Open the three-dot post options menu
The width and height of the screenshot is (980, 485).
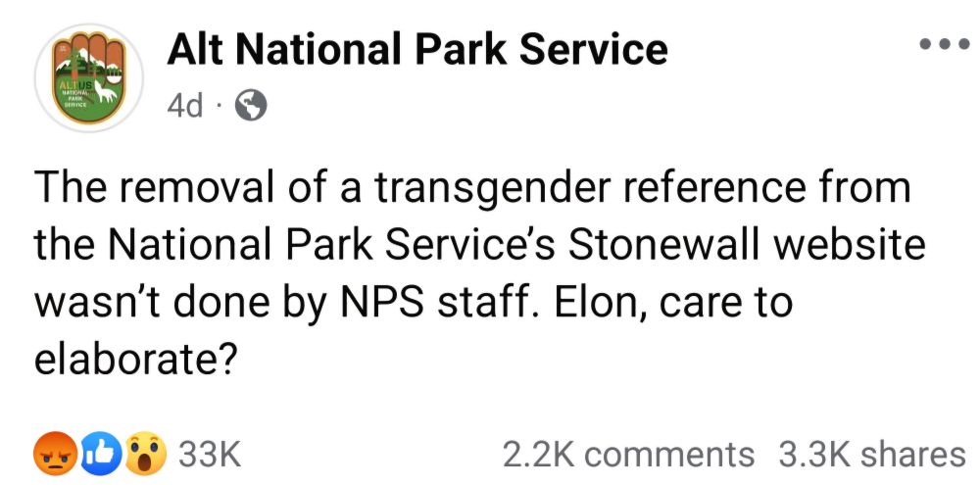coord(945,44)
